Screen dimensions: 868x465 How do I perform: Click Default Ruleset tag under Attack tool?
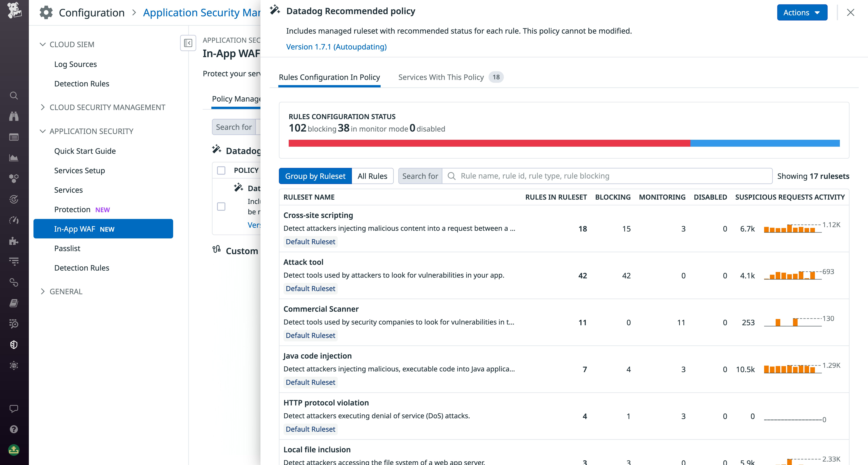[x=310, y=288]
